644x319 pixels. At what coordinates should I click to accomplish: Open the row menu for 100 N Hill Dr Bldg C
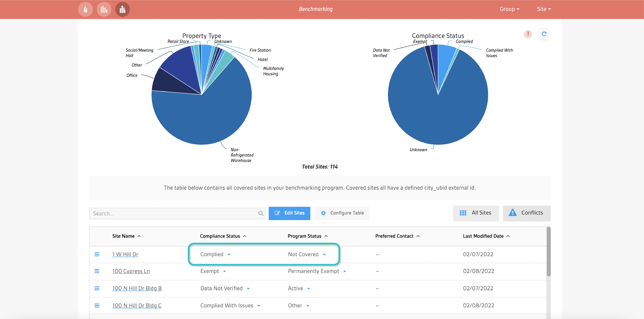[x=97, y=305]
